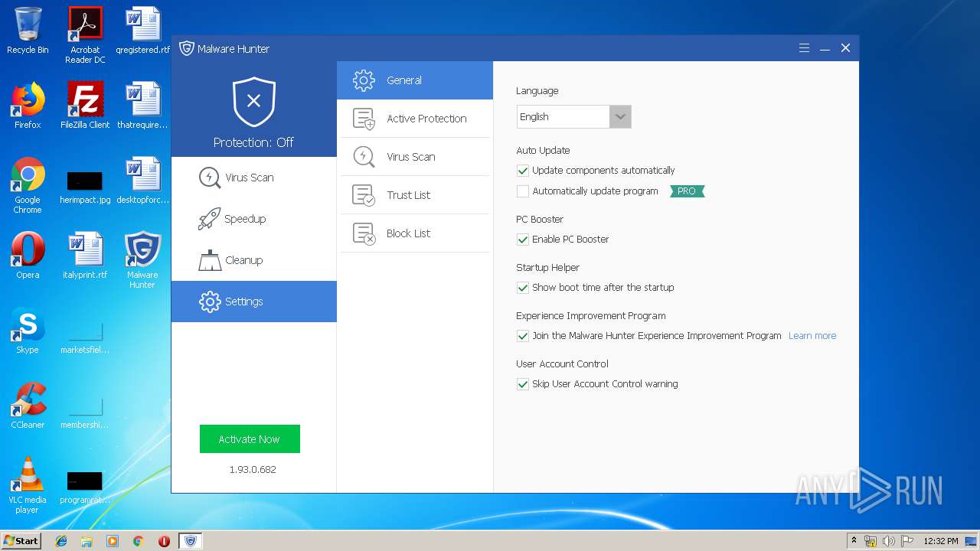Select the Opera desktop shortcut
The image size is (980, 551).
tap(28, 255)
